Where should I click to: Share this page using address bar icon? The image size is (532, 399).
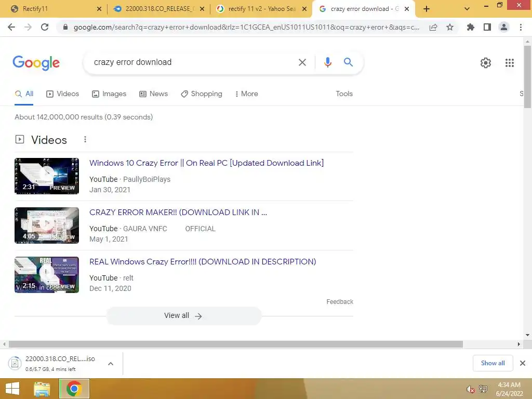(433, 28)
